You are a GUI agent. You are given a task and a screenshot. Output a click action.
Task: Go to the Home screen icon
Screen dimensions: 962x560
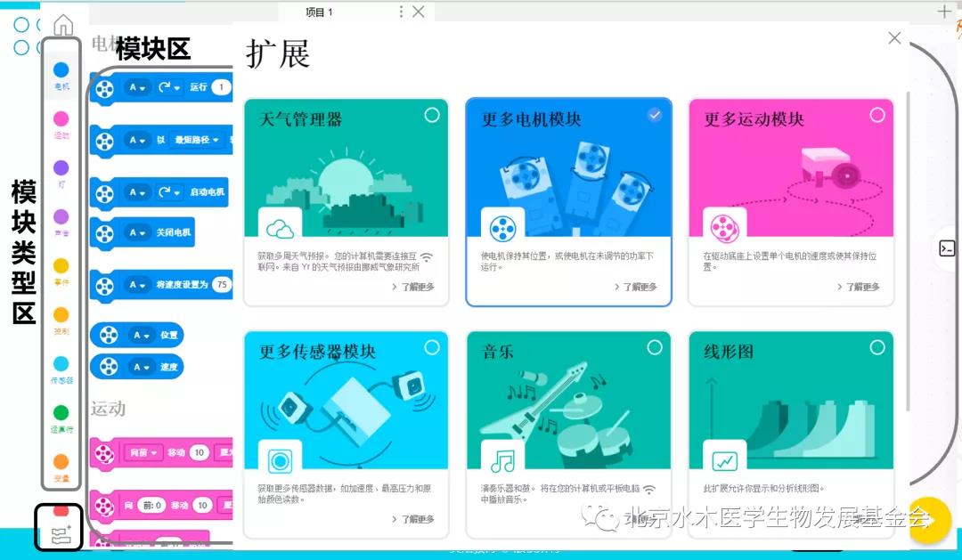pos(63,25)
